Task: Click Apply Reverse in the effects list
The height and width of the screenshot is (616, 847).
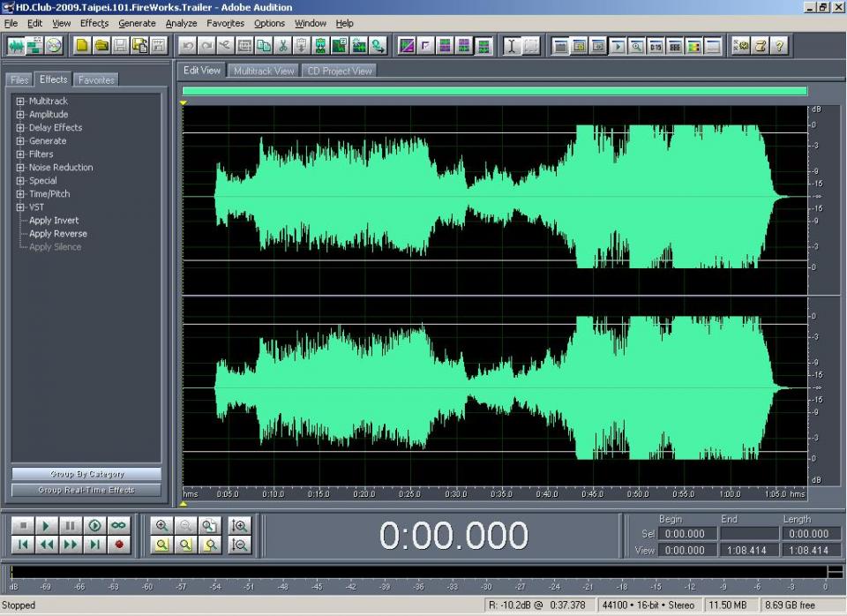Action: (x=57, y=234)
